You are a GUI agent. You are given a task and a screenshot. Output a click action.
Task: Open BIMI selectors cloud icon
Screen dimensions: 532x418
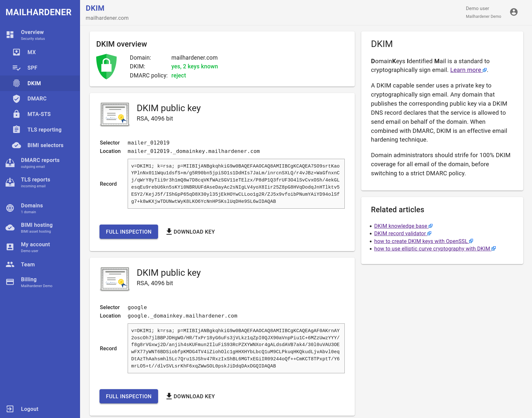tap(17, 145)
